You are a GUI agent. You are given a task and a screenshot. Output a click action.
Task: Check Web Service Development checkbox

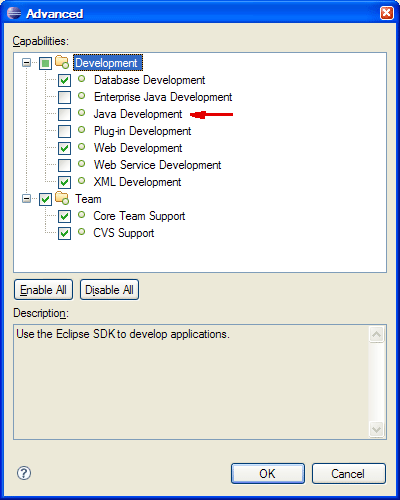pyautogui.click(x=64, y=165)
